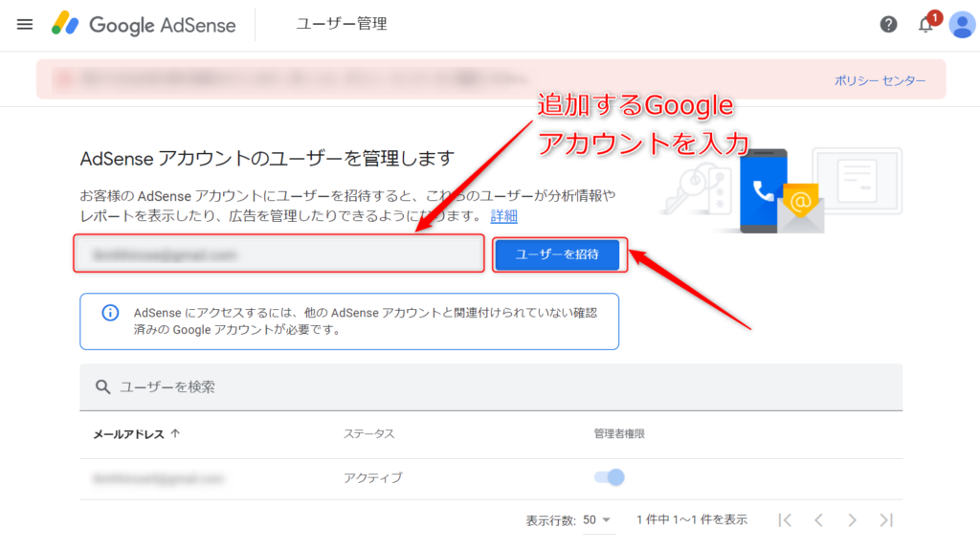Open the main hamburger menu
This screenshot has width=980, height=551.
tap(25, 24)
